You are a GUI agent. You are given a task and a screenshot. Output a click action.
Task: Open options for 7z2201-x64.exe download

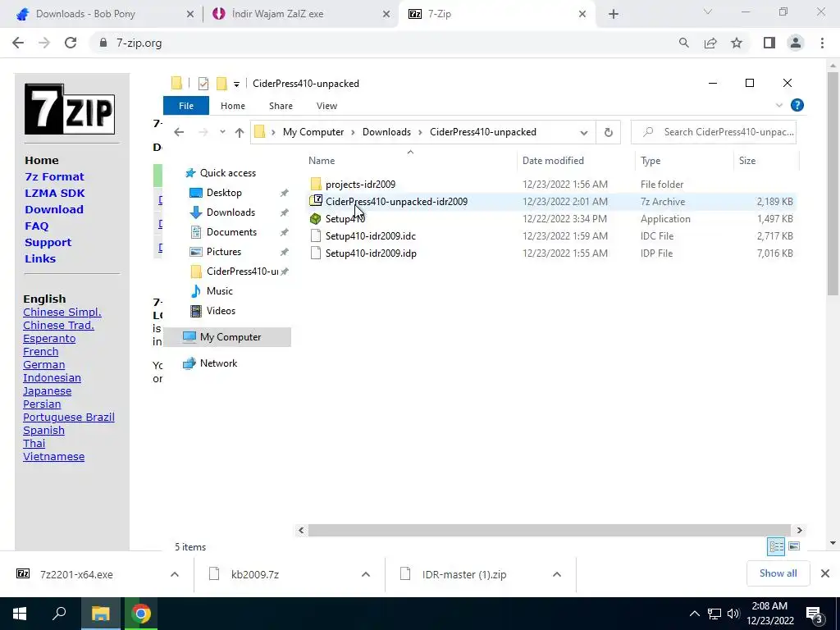tap(175, 574)
